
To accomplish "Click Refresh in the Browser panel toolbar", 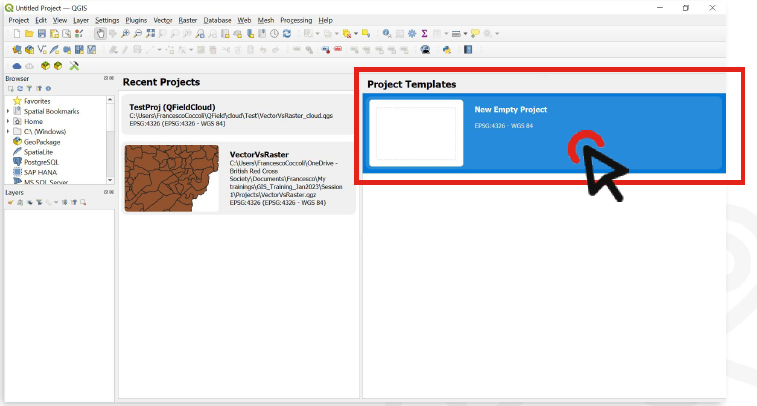I will click(x=20, y=89).
